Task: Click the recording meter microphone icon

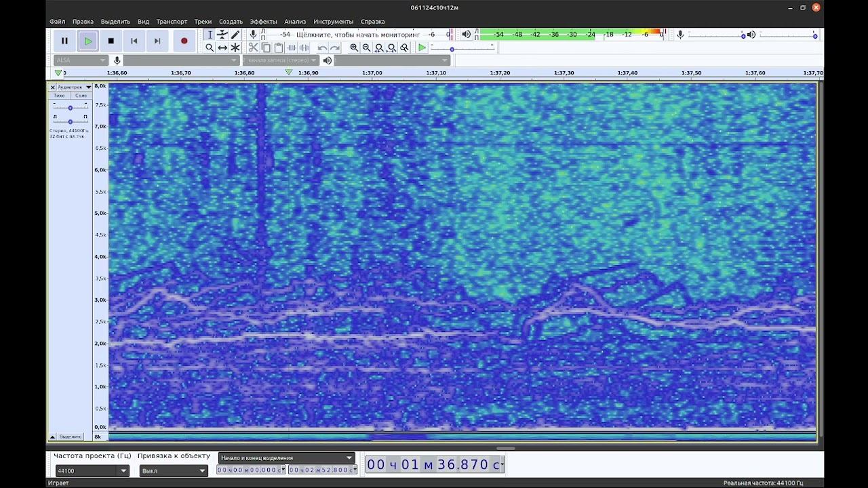Action: pyautogui.click(x=254, y=34)
